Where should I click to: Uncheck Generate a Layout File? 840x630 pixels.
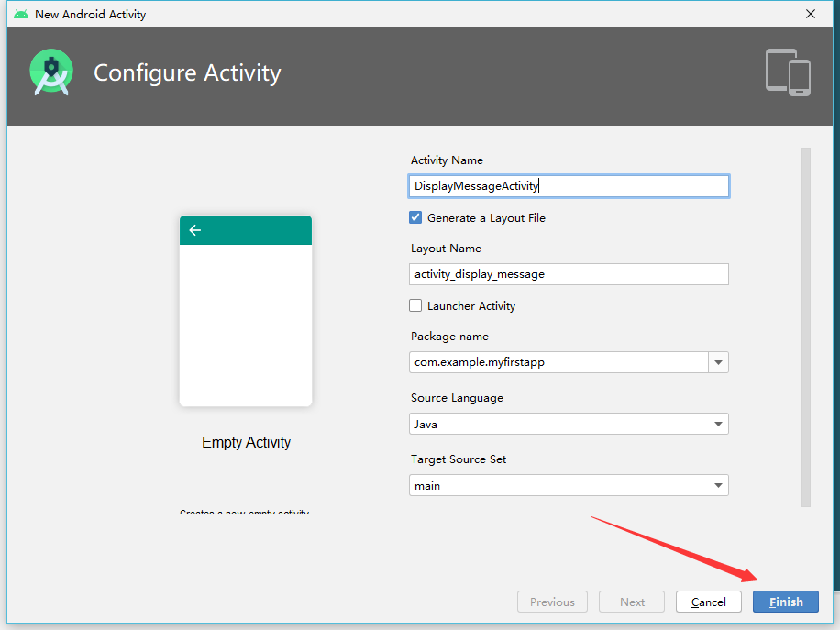coord(415,218)
